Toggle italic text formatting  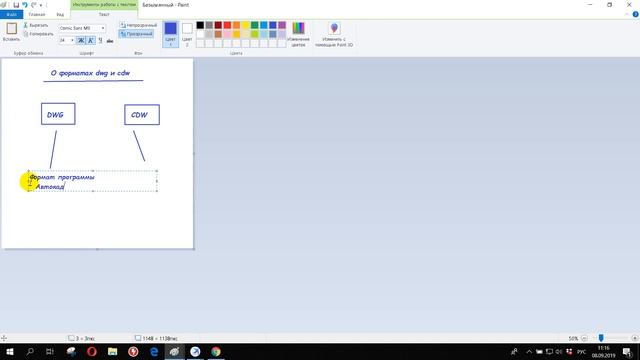point(91,40)
